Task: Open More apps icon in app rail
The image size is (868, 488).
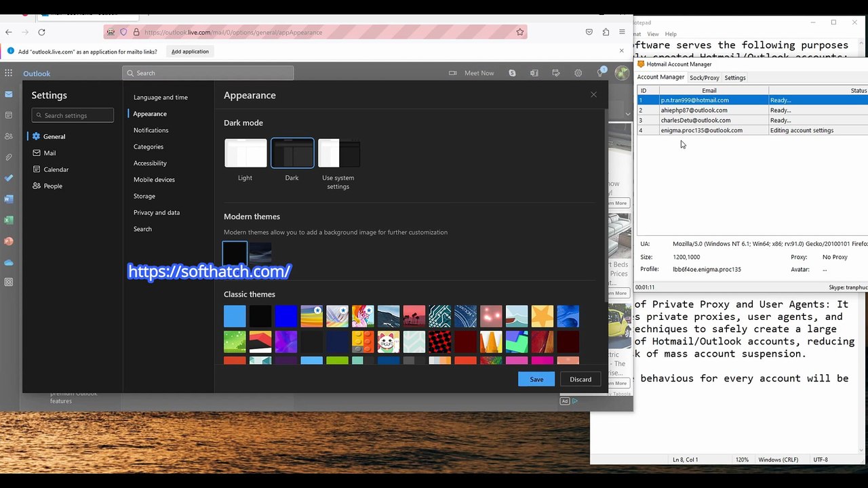Action: click(9, 282)
